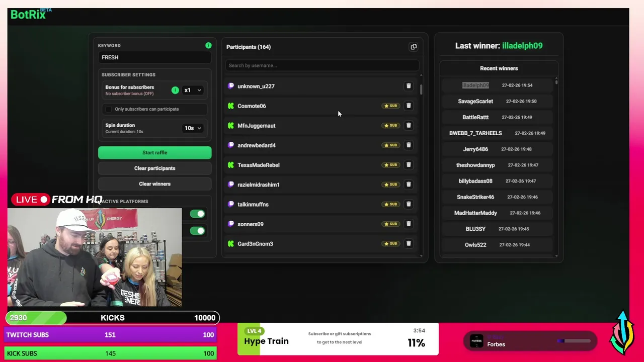Click the Participants (164) header
Image resolution: width=644 pixels, height=362 pixels.
pos(249,47)
